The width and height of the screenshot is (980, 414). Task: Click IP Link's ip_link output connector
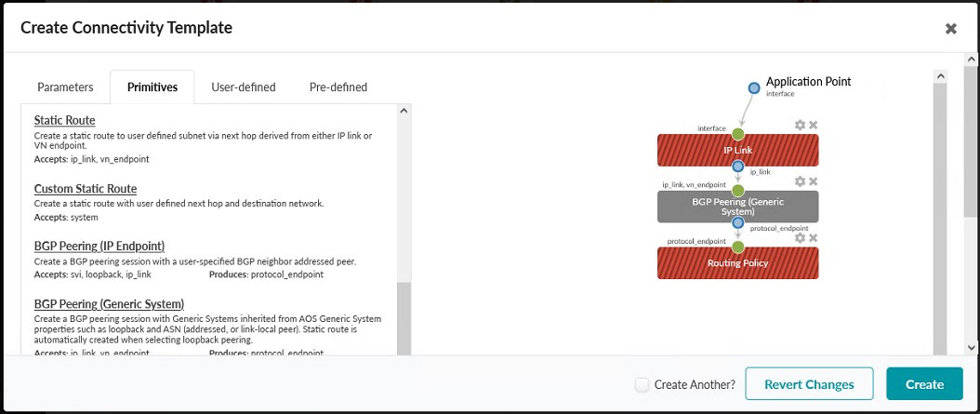pos(738,167)
